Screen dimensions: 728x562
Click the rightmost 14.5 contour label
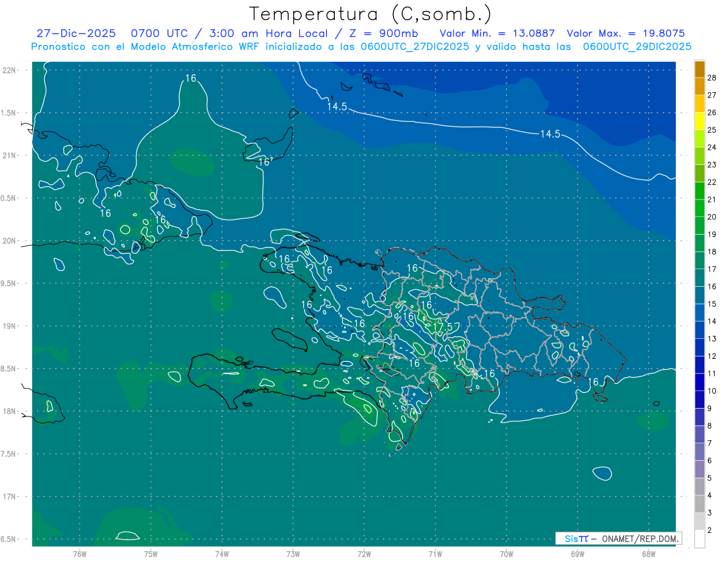click(550, 134)
